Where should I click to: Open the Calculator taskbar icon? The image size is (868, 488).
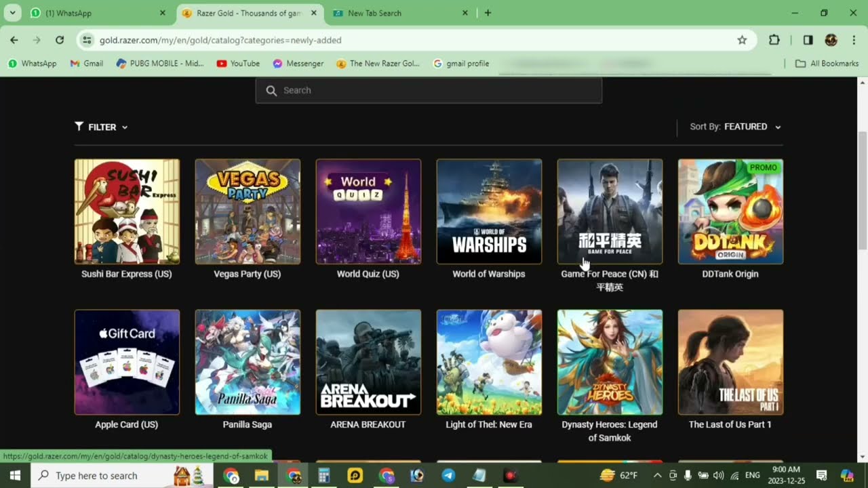(324, 476)
